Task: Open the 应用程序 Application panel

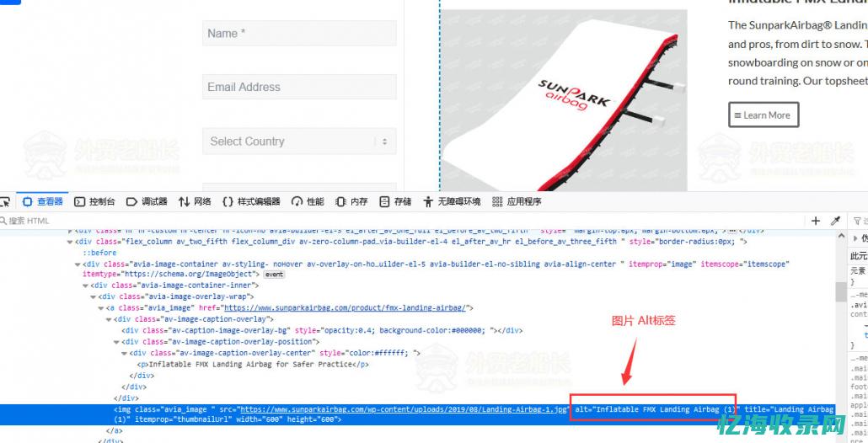Action: click(x=516, y=202)
